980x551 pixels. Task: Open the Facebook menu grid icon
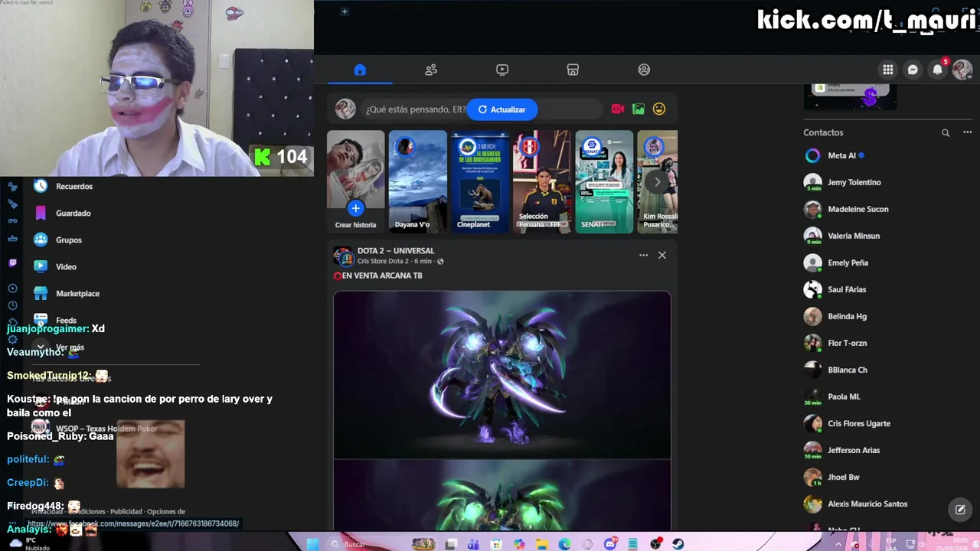point(887,70)
